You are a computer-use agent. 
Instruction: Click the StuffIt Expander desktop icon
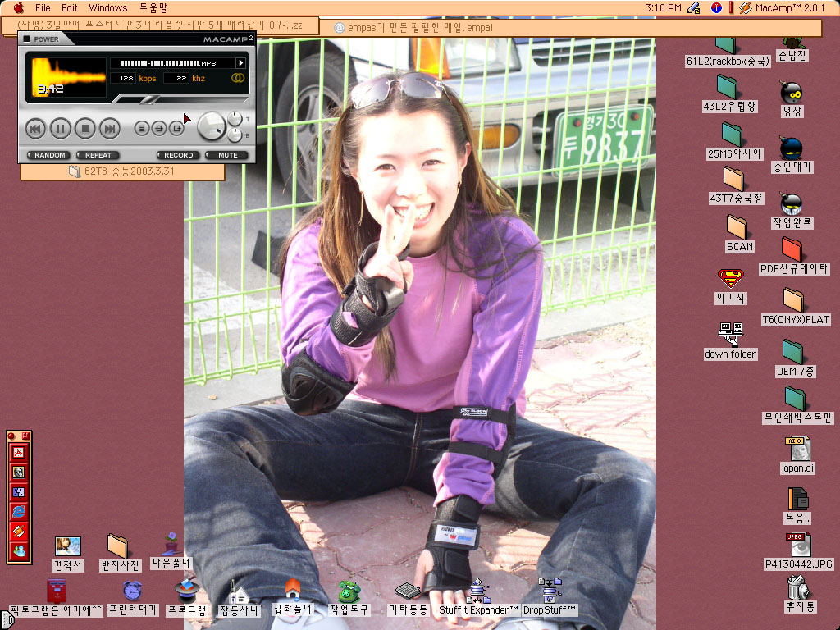click(478, 591)
